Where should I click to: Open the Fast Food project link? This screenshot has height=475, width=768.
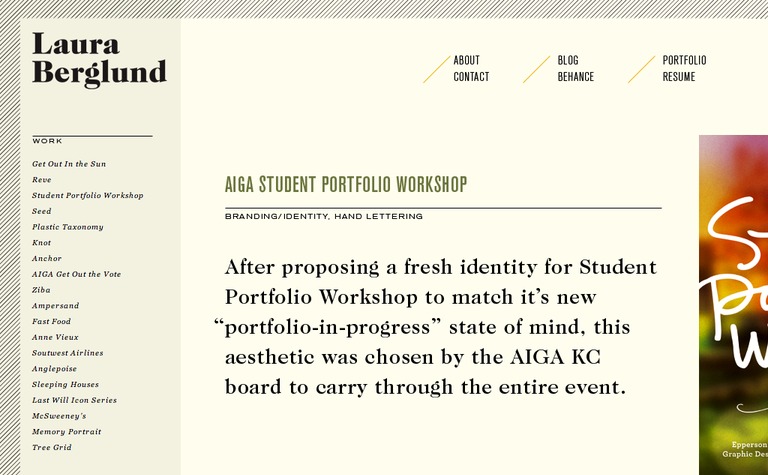point(51,321)
